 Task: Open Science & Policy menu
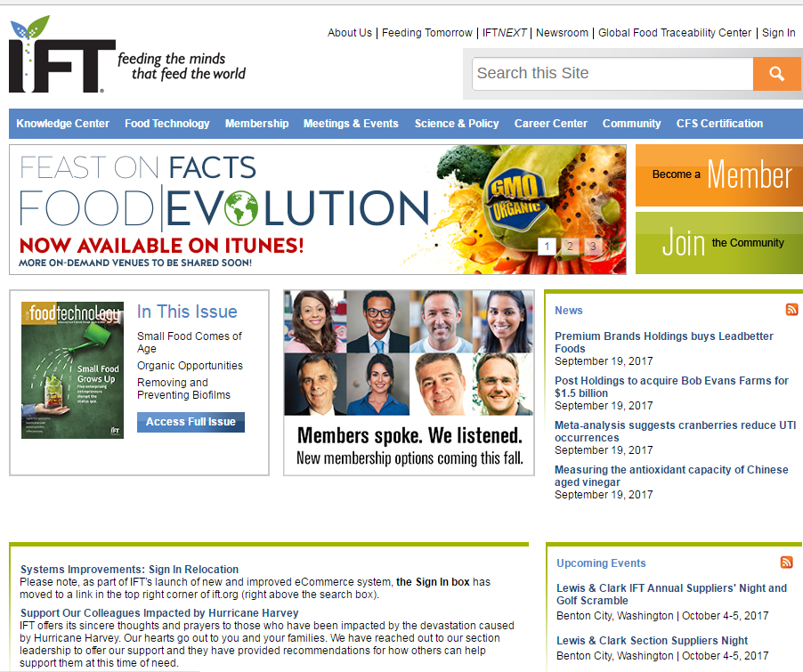[x=457, y=124]
